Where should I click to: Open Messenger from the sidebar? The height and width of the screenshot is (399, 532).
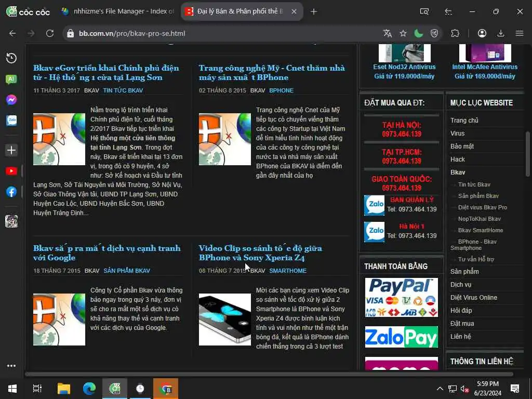click(x=11, y=100)
